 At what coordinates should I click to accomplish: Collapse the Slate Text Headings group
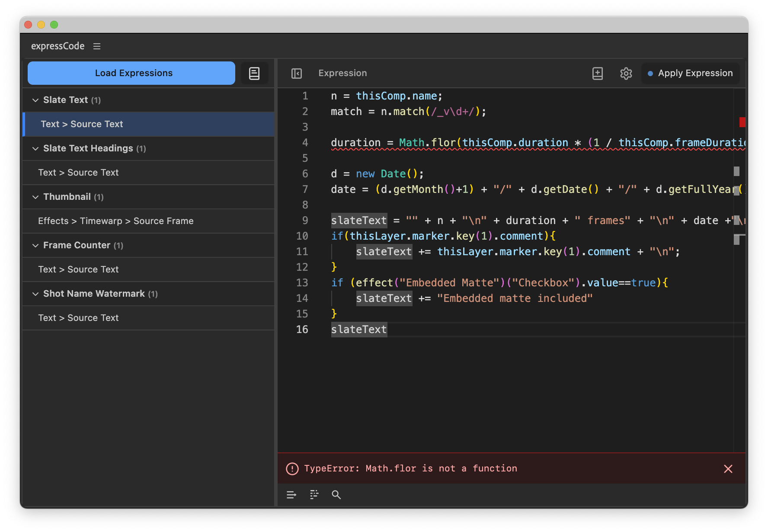35,149
